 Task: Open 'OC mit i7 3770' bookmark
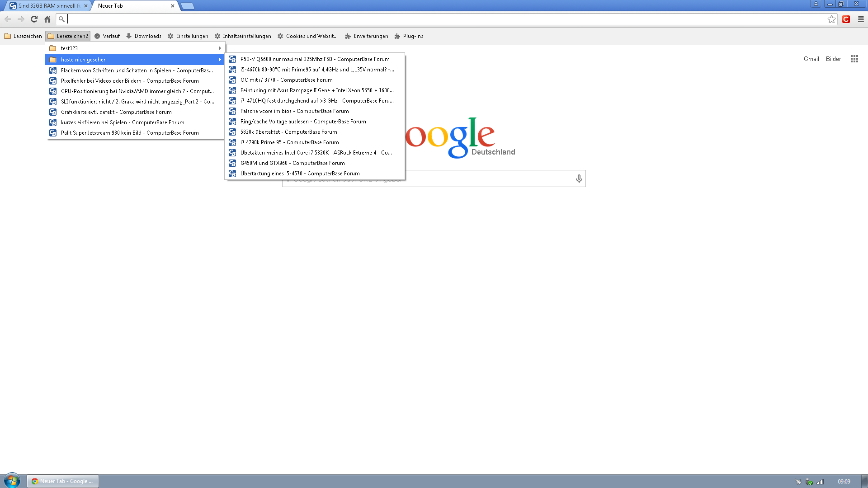pyautogui.click(x=286, y=80)
